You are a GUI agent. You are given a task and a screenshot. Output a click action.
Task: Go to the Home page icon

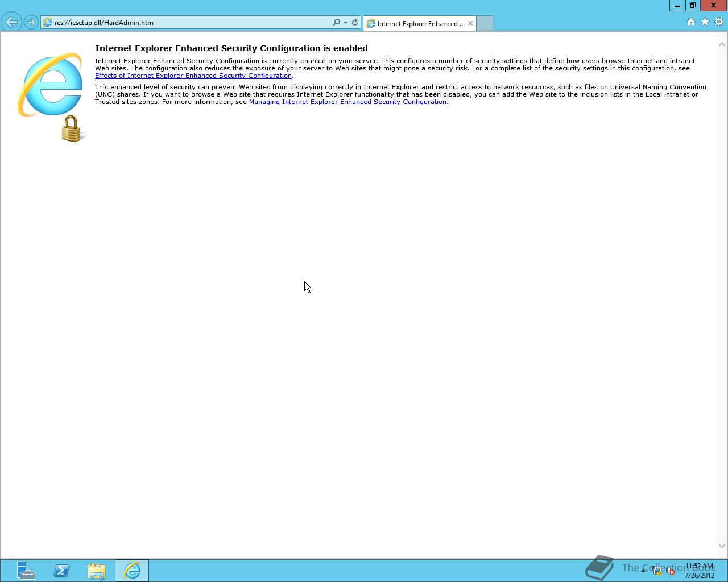[x=691, y=22]
